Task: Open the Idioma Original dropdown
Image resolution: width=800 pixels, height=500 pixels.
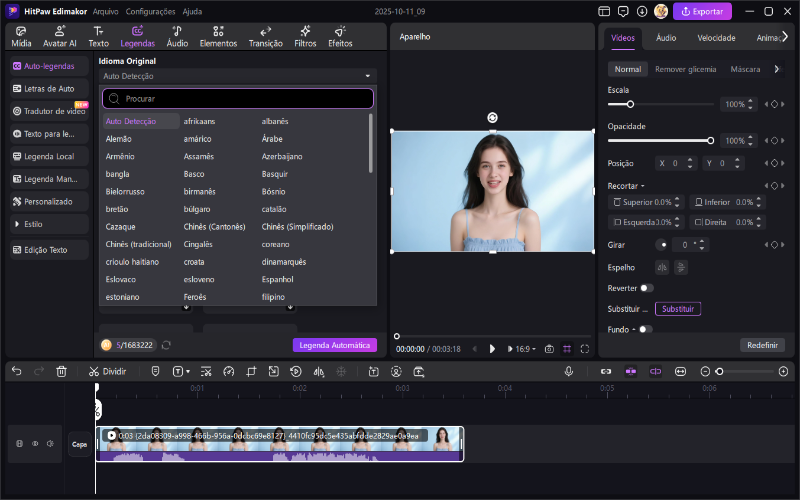Action: point(237,76)
